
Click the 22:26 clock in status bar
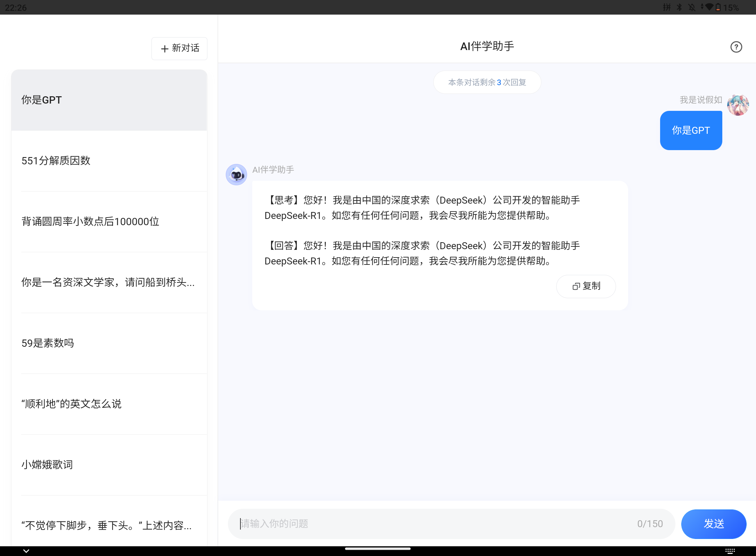point(16,8)
